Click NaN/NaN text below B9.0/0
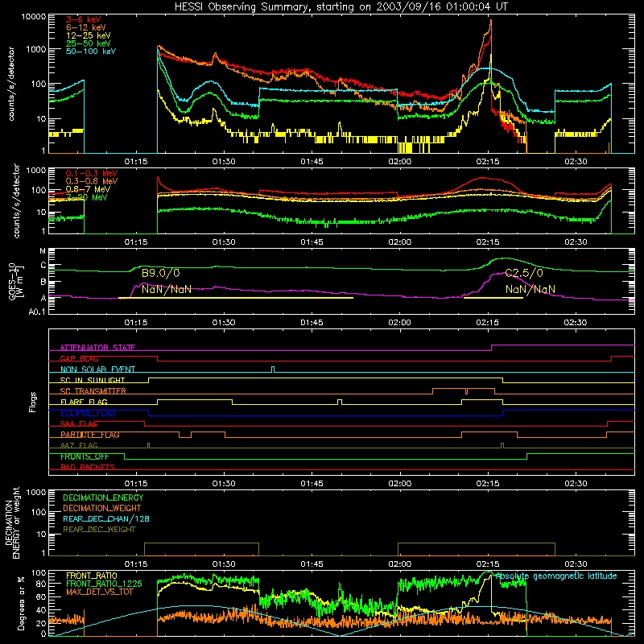Image resolution: width=644 pixels, height=644 pixels. point(167,290)
